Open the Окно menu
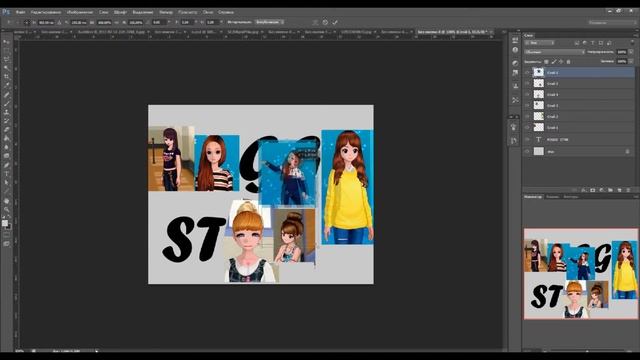The image size is (640, 360). (x=208, y=12)
